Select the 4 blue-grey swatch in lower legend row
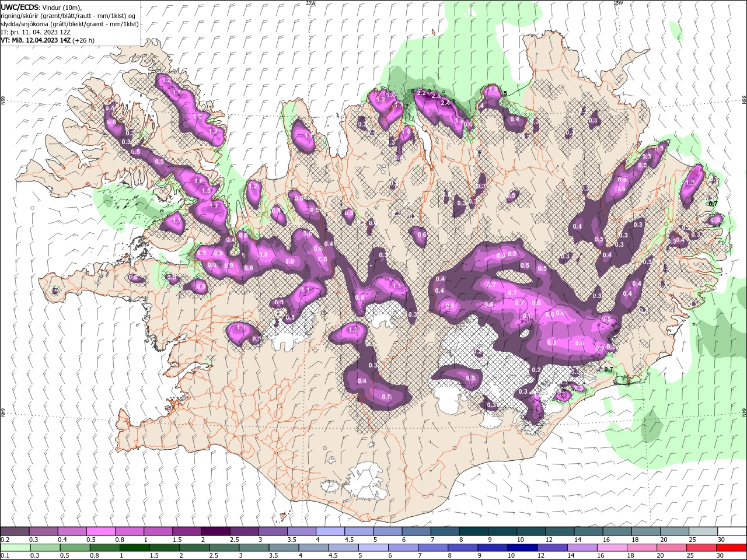The image size is (747, 560). tap(314, 548)
